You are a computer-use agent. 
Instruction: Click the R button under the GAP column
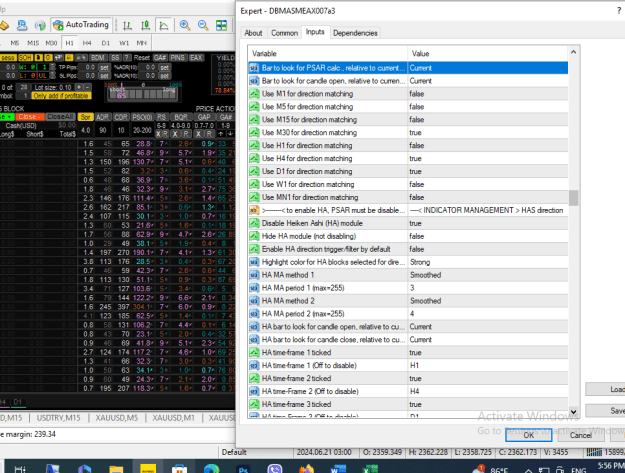pos(208,134)
